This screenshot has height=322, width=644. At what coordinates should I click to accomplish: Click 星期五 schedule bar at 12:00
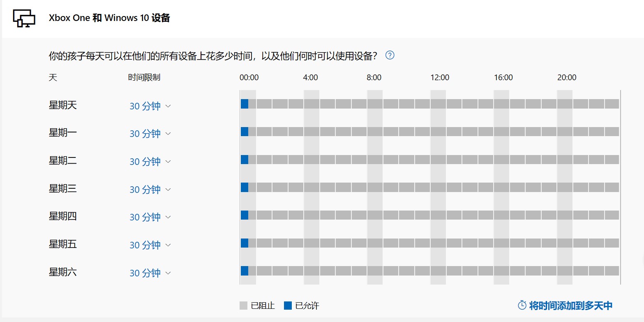439,243
